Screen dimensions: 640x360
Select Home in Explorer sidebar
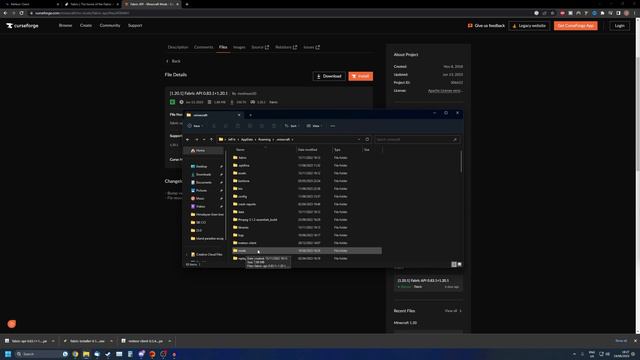203,151
